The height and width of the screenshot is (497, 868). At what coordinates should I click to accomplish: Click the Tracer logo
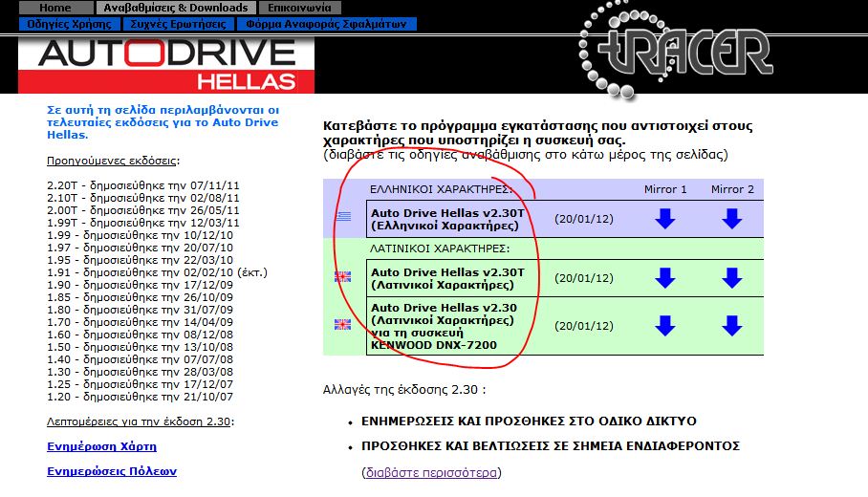pos(675,51)
